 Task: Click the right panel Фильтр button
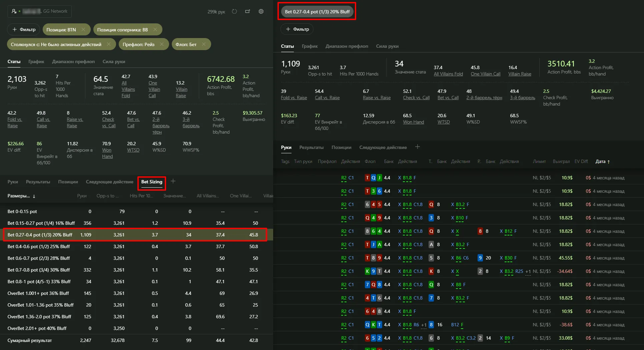pyautogui.click(x=297, y=29)
